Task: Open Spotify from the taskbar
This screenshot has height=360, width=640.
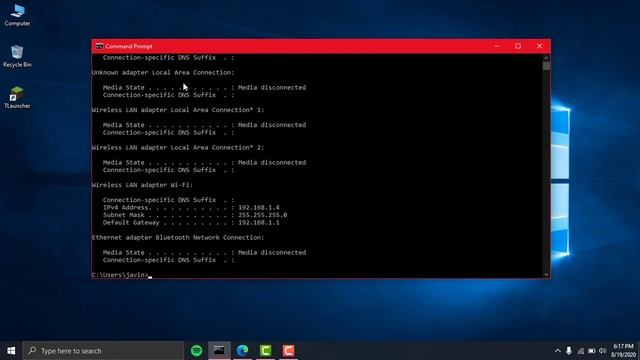Action: tap(197, 351)
